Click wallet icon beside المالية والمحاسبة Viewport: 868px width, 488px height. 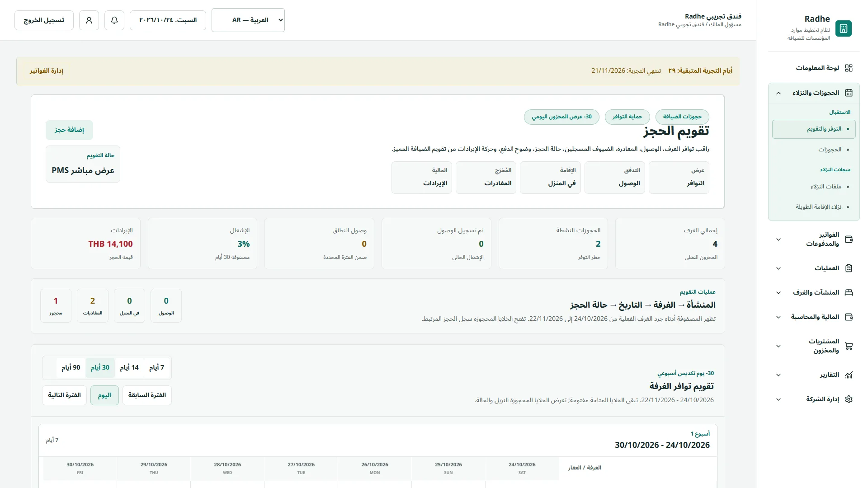849,317
